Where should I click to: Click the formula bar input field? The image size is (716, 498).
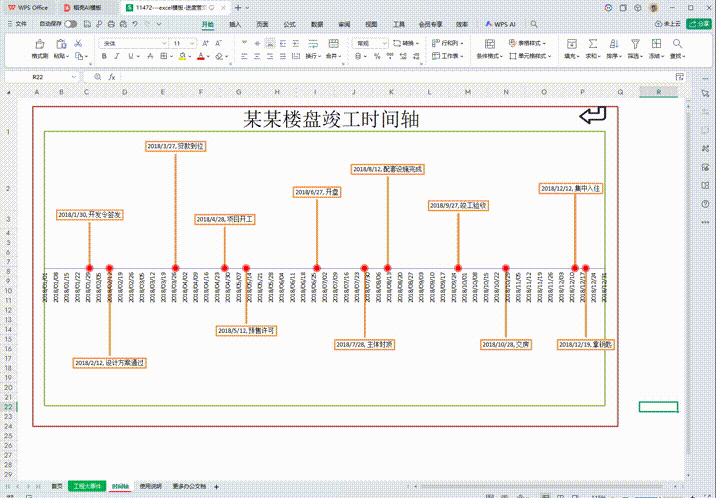[x=397, y=77]
